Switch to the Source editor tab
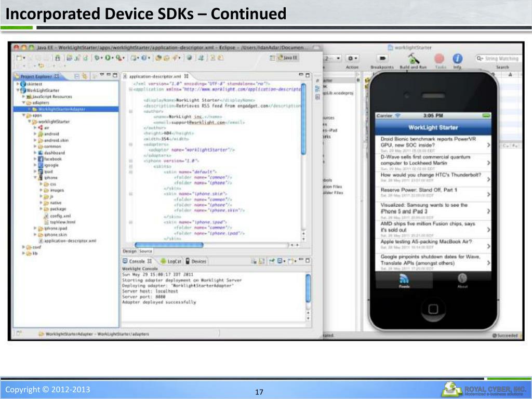Viewport: 532px width, 399px height. pos(145,251)
